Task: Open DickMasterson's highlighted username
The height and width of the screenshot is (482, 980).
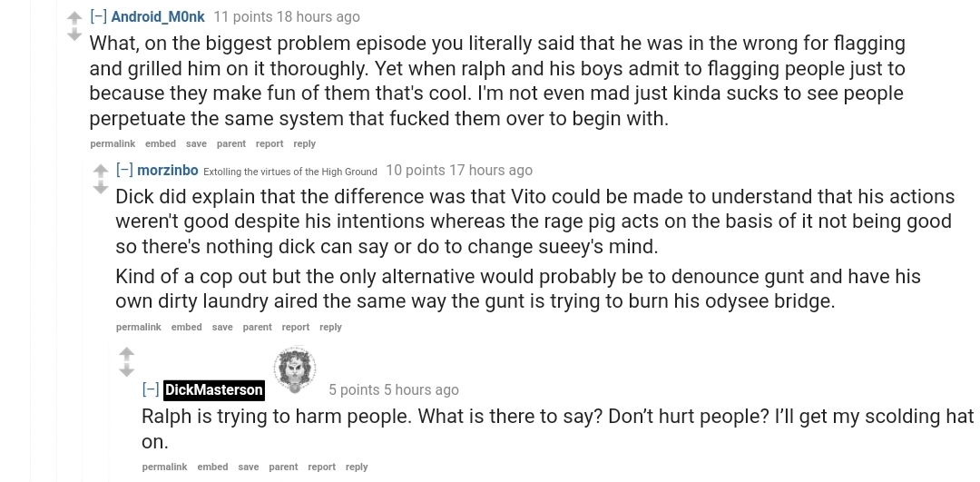Action: [214, 389]
